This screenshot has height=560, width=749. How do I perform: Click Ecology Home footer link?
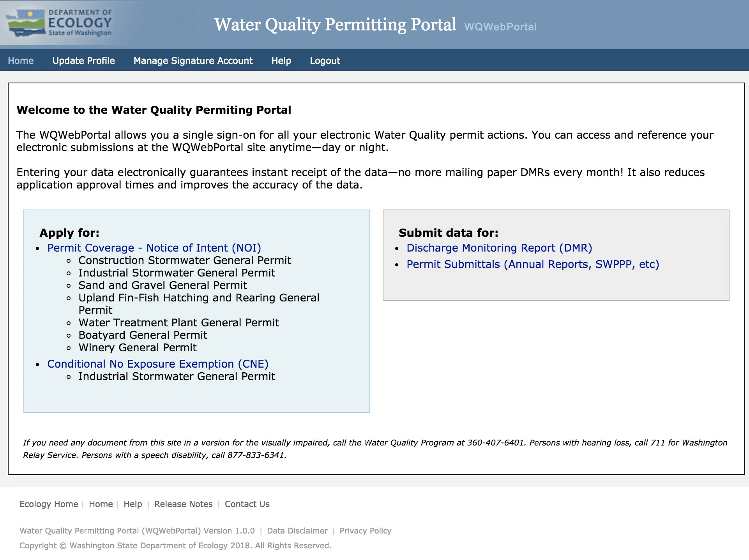[x=49, y=504]
